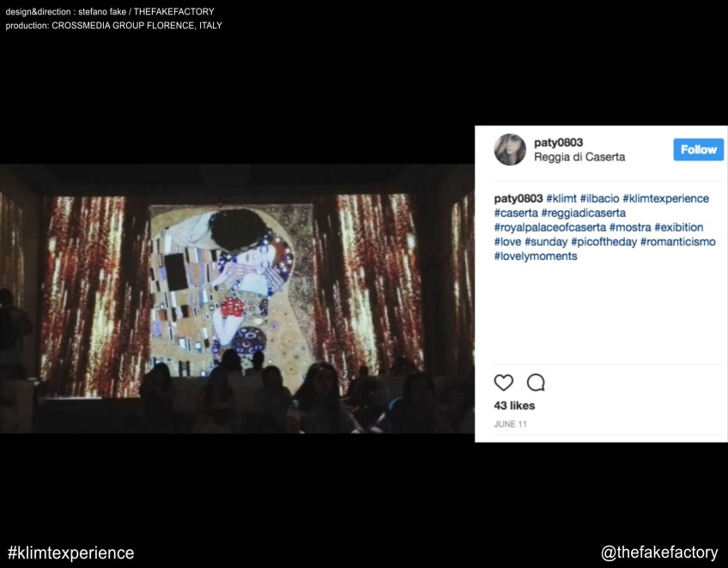
Task: Open paty0803 profile picture
Action: coord(510,149)
